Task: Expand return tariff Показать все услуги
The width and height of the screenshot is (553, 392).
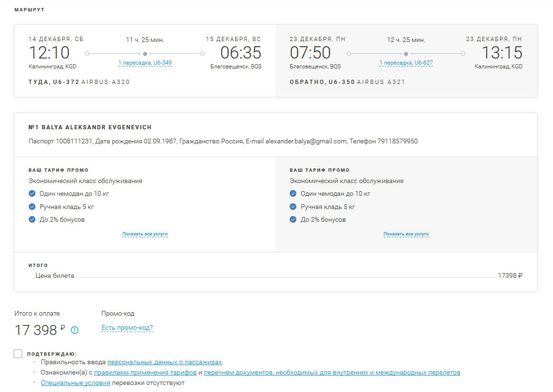Action: (x=406, y=234)
